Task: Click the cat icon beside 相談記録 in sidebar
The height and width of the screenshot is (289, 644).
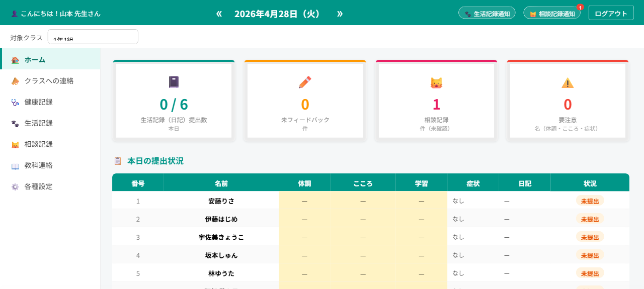Action: coord(15,144)
